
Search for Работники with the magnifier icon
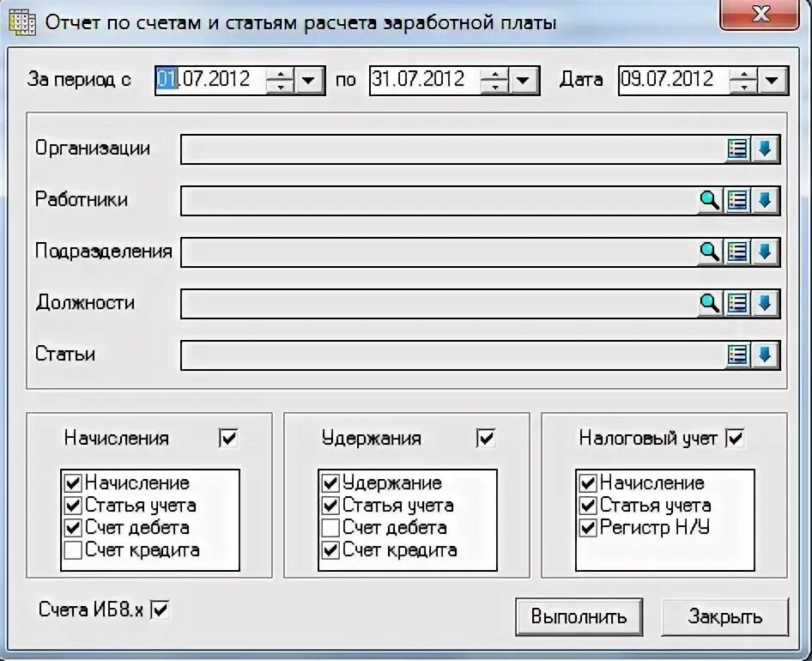(x=710, y=201)
